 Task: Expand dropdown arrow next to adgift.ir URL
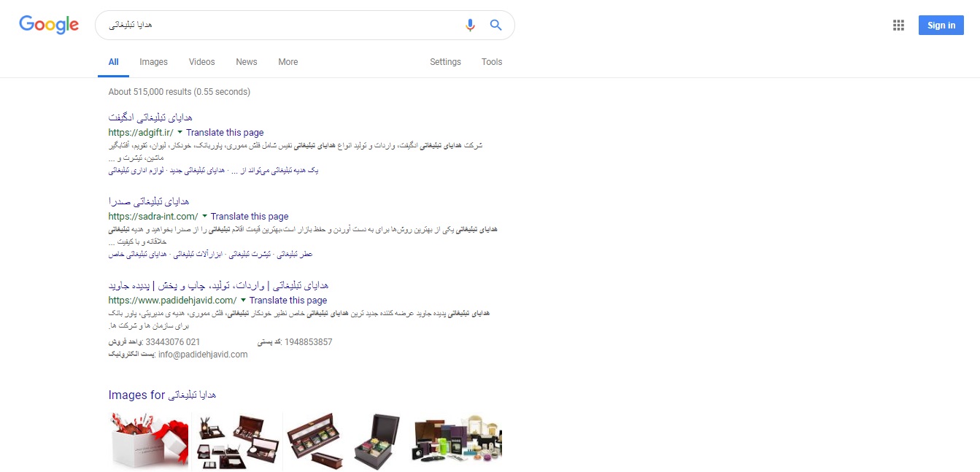tap(180, 133)
